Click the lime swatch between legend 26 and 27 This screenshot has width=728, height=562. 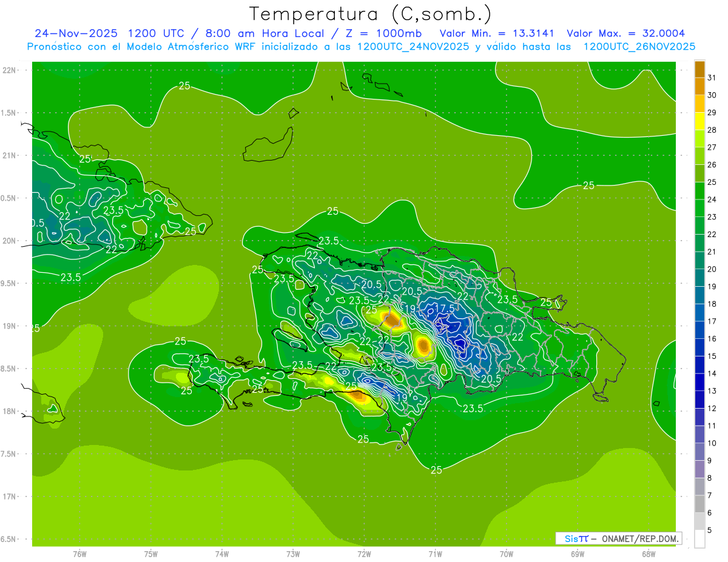pyautogui.click(x=699, y=156)
